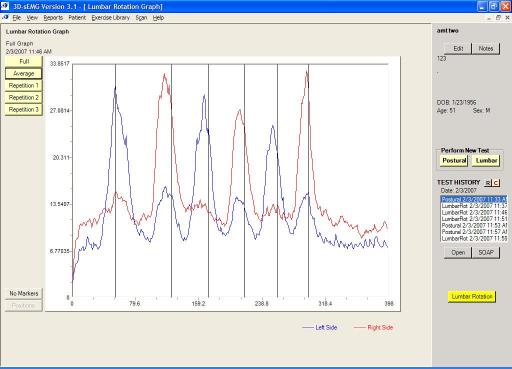Click the No Markers button
Viewport: 512px width, 369px height.
point(24,293)
